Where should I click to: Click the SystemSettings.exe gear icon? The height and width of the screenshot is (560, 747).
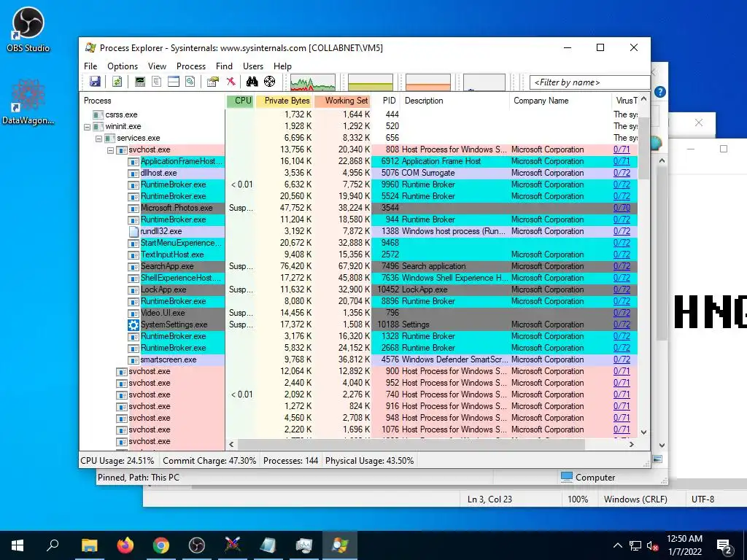pos(133,324)
